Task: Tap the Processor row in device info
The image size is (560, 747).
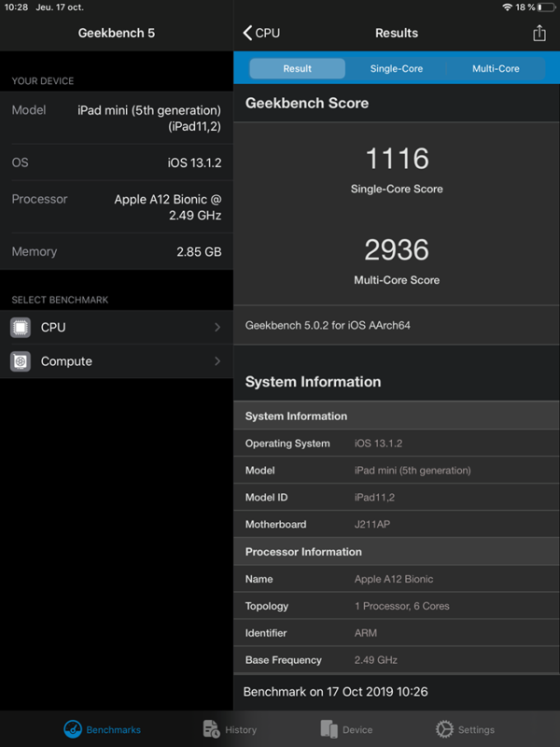Action: point(117,207)
